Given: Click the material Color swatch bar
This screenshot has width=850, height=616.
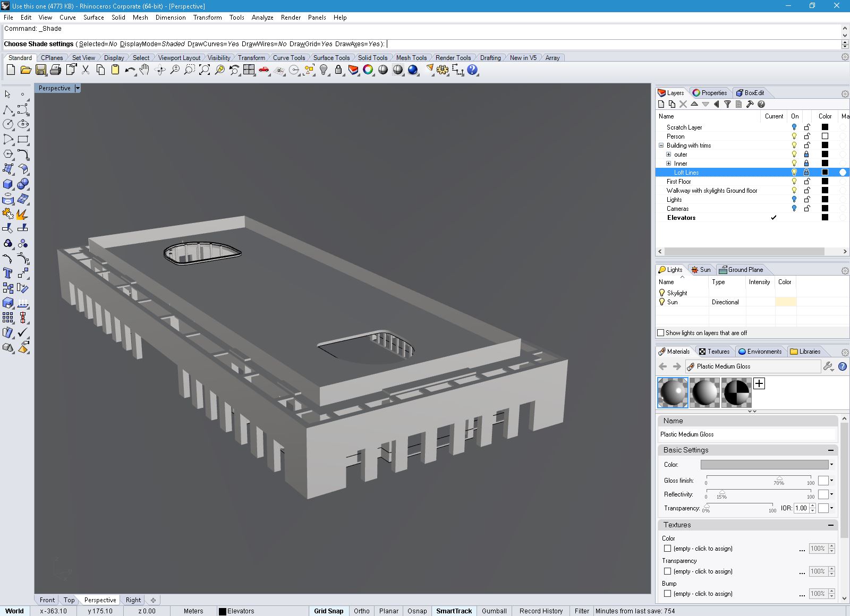Looking at the screenshot, I should tap(764, 465).
